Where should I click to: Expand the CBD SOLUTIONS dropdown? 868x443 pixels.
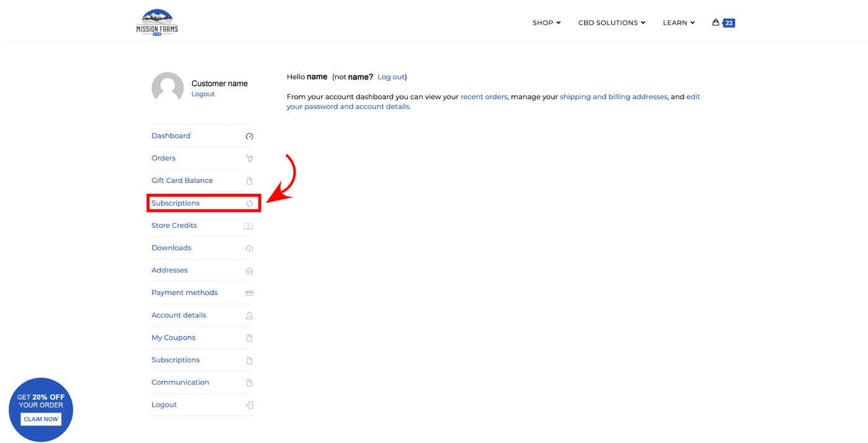[611, 23]
